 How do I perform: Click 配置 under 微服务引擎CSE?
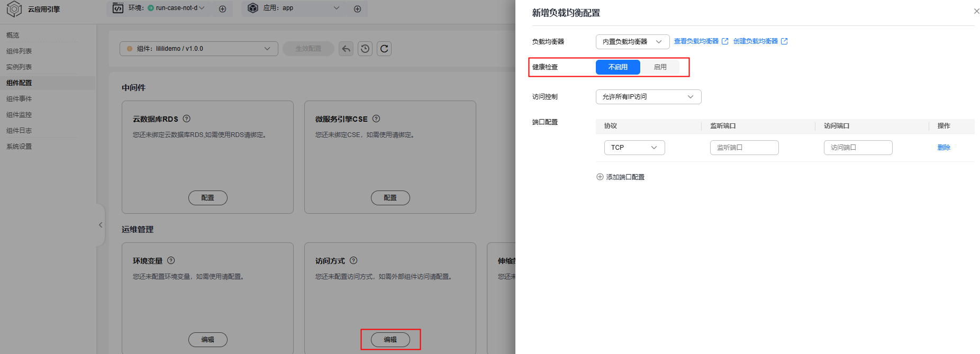pyautogui.click(x=390, y=198)
